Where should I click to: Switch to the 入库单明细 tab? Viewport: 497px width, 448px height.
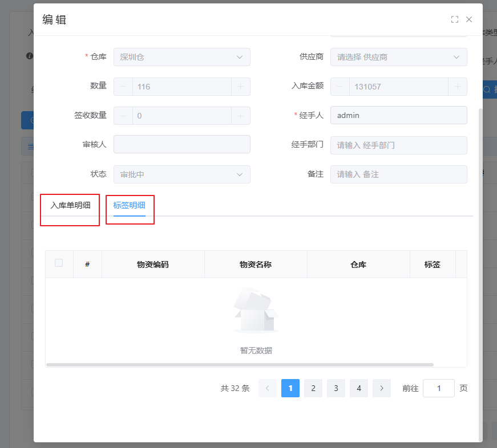(x=70, y=205)
